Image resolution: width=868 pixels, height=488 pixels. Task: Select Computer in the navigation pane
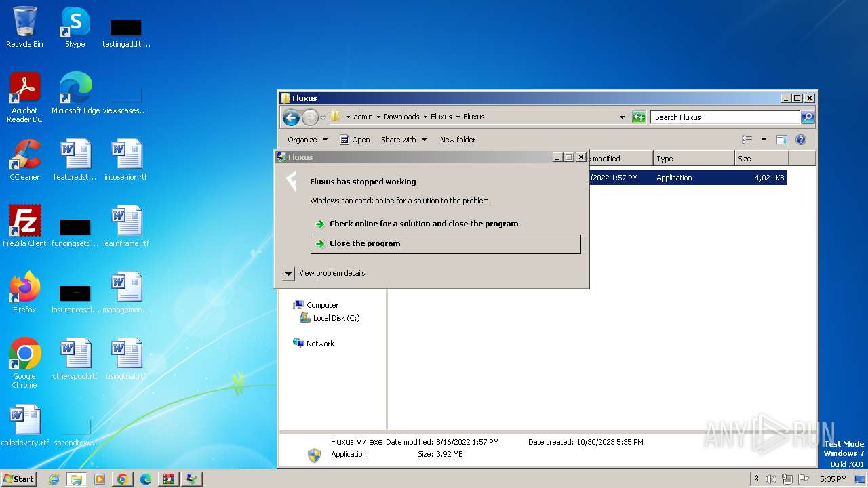pos(322,305)
